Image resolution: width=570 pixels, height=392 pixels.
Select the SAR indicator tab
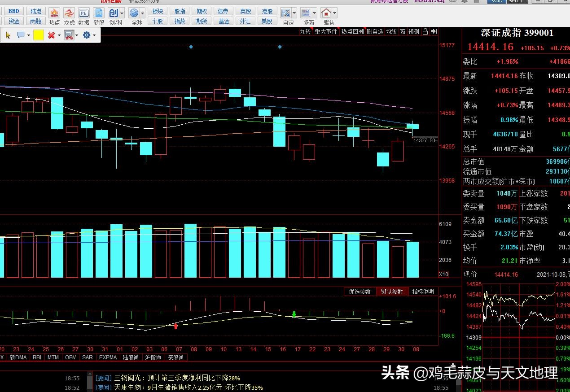(88, 357)
